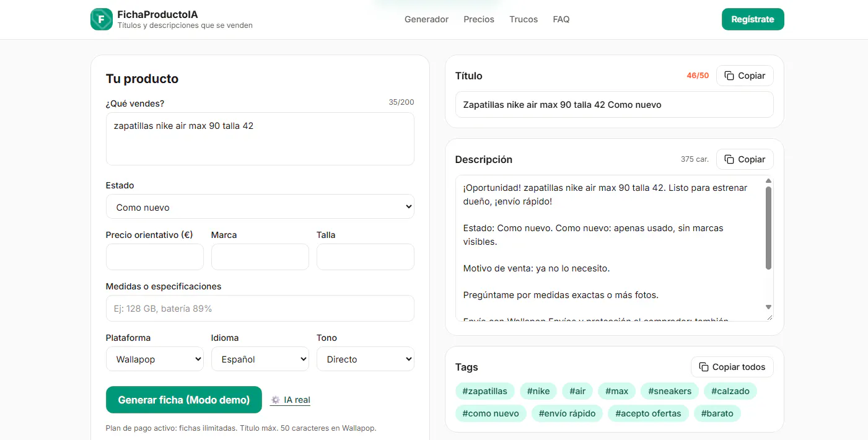Screen dimensions: 868x440
Task: Select the #calzado tag
Action: coord(730,391)
